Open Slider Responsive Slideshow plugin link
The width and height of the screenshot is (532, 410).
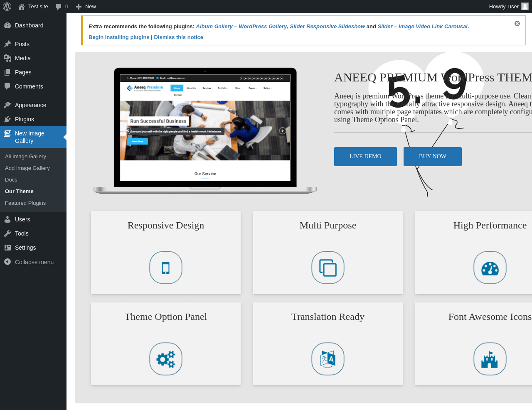pos(327,26)
